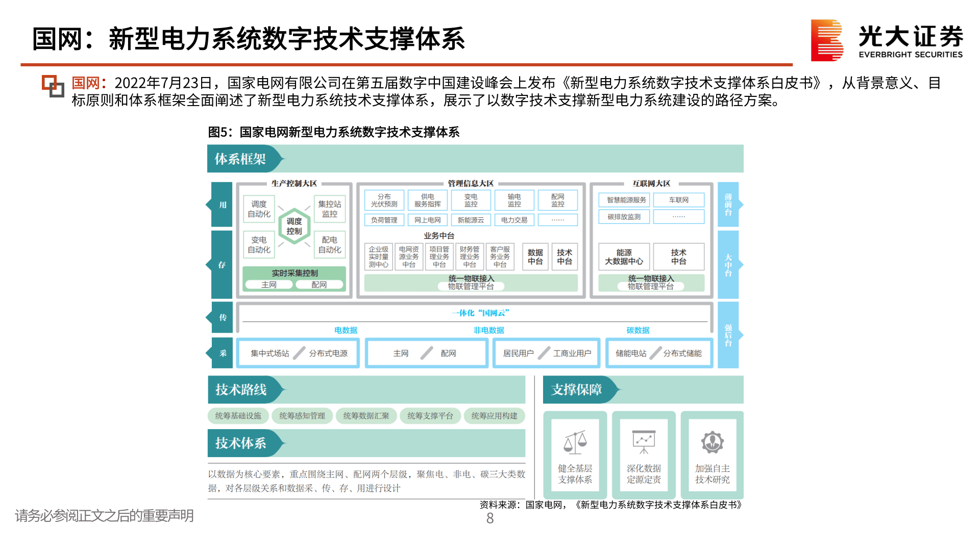Click the 统筹数据汇聚 pill

[x=366, y=416]
